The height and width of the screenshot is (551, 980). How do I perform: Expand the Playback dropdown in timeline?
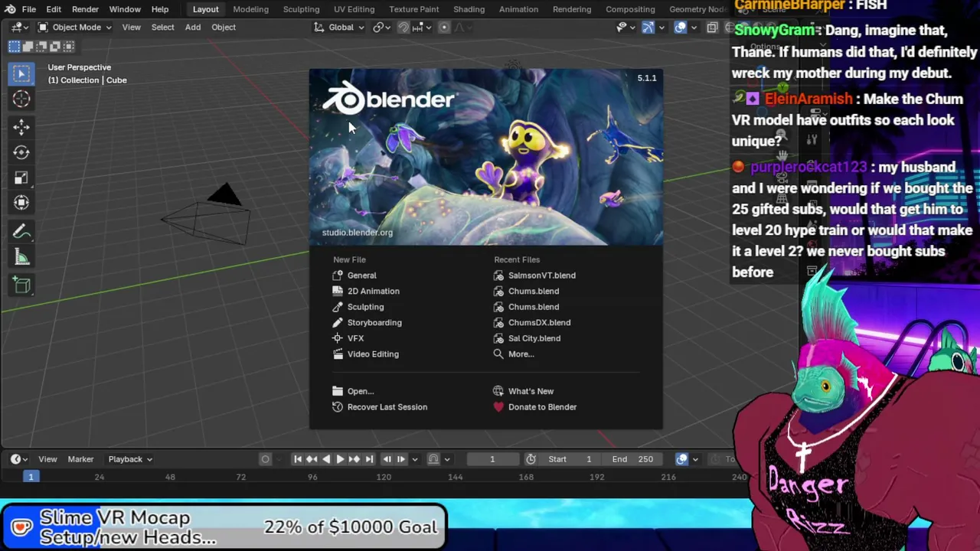(x=129, y=459)
